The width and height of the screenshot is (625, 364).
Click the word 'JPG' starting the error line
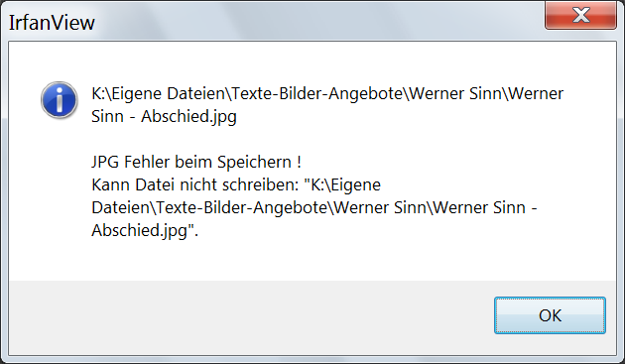[105, 163]
